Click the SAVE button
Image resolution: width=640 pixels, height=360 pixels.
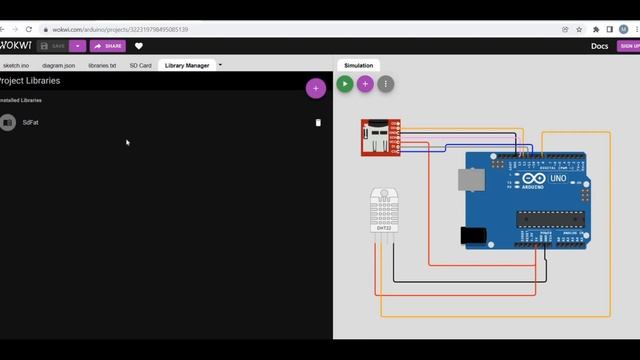point(53,46)
